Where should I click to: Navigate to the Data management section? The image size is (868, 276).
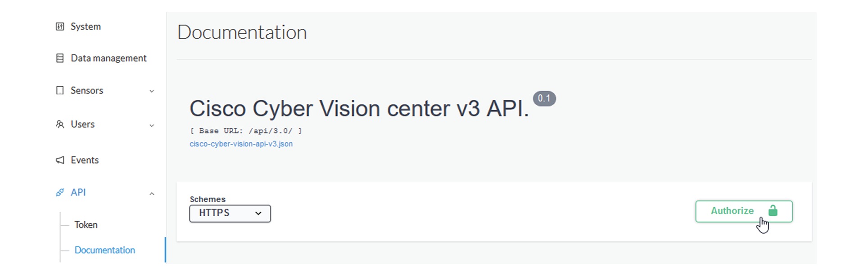click(x=108, y=58)
